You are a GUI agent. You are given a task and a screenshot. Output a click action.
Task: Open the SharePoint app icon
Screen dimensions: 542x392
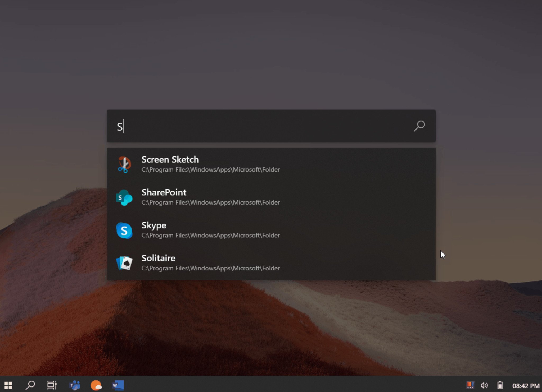click(x=124, y=197)
